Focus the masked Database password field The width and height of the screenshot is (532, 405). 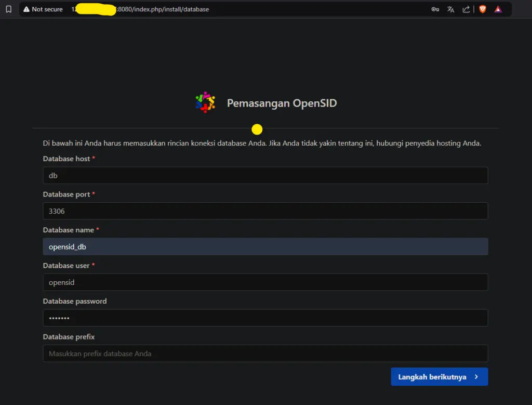point(265,318)
